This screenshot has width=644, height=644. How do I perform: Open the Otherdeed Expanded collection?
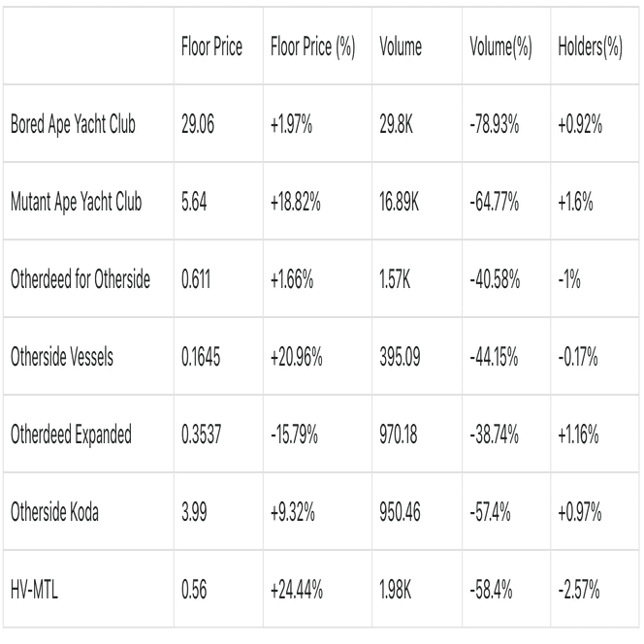click(70, 435)
